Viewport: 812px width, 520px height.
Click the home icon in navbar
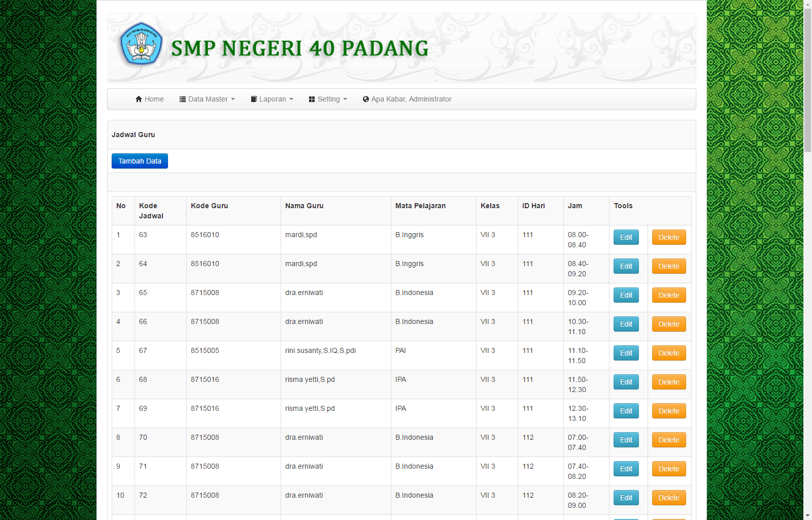(x=139, y=99)
